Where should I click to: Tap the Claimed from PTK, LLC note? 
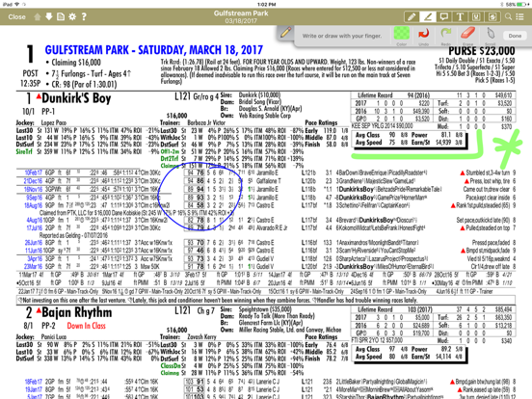[x=137, y=213]
